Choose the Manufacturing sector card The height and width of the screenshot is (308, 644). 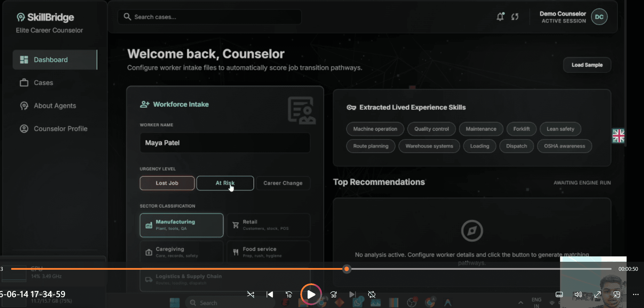point(182,225)
